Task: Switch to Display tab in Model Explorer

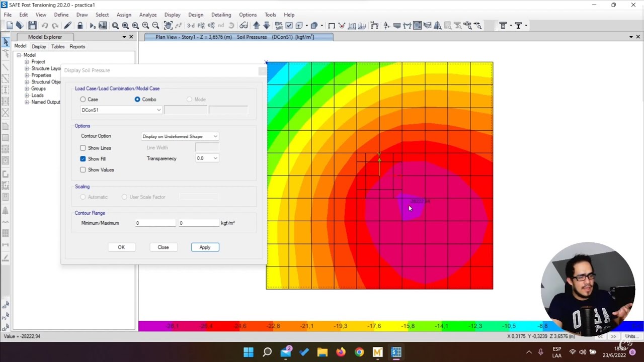Action: coord(39,47)
